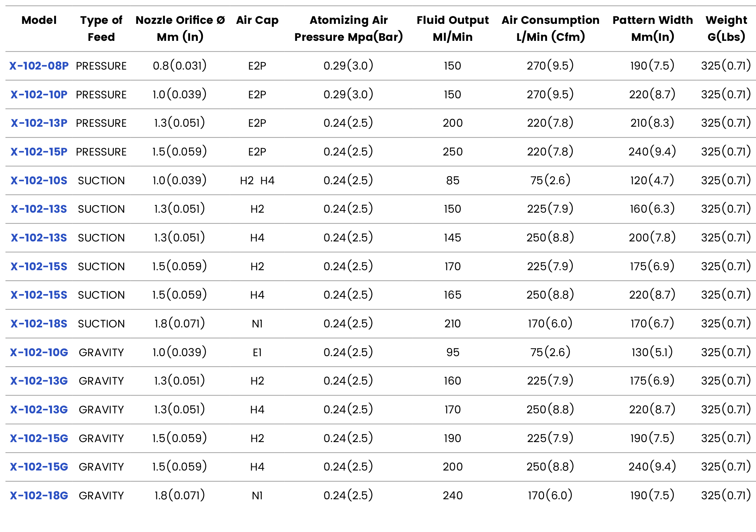
Task: Open X-102-15S link with 165 fluid output
Action: 39,295
